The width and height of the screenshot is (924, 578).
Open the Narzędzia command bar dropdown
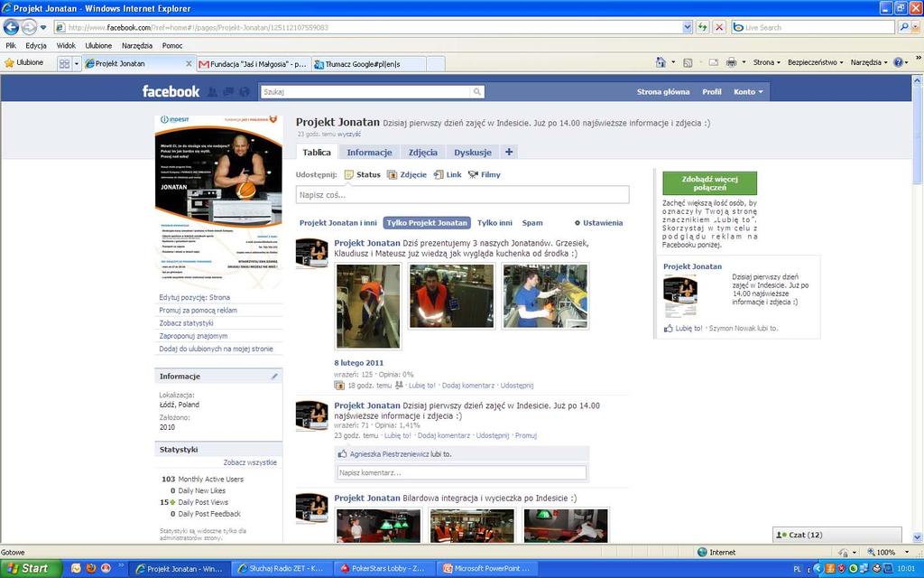[x=869, y=62]
